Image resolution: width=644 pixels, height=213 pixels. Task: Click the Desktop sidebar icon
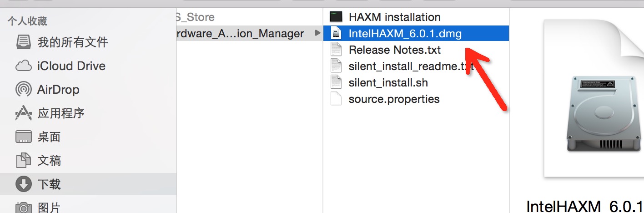point(23,137)
